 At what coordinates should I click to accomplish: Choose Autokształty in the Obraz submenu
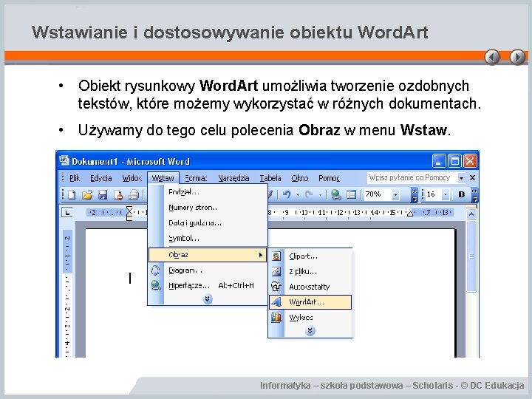tap(310, 287)
